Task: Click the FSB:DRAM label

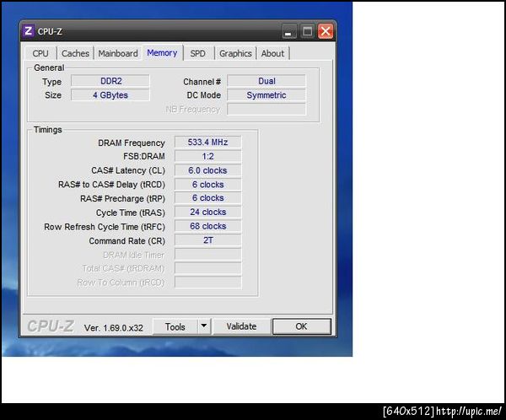Action: 144,157
